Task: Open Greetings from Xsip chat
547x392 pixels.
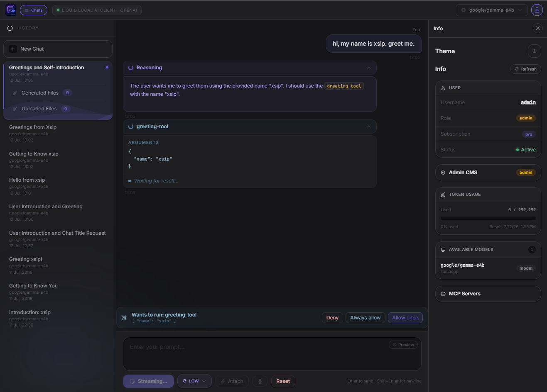Action: [x=58, y=133]
